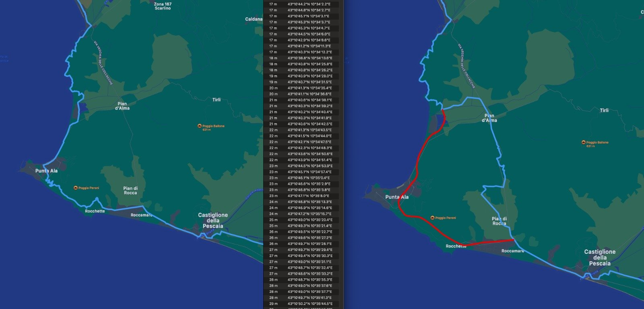Click the Roccamare label on the right map

click(513, 251)
